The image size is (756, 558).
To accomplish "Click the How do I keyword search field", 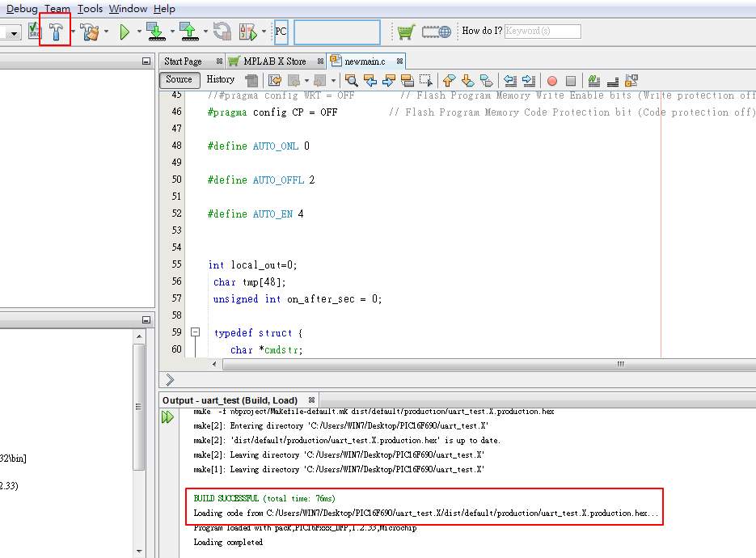I will click(x=543, y=31).
